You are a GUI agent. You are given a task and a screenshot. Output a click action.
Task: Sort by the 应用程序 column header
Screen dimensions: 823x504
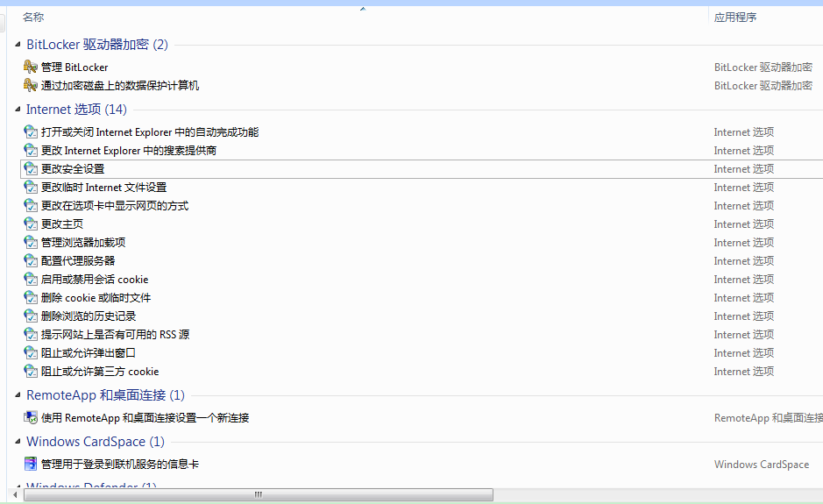click(735, 18)
